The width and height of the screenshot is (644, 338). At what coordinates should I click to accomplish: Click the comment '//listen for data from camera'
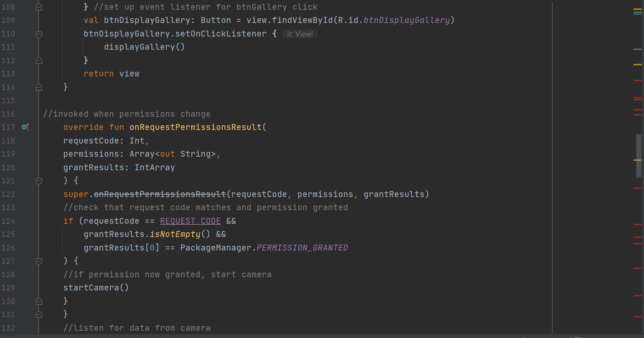coord(137,328)
